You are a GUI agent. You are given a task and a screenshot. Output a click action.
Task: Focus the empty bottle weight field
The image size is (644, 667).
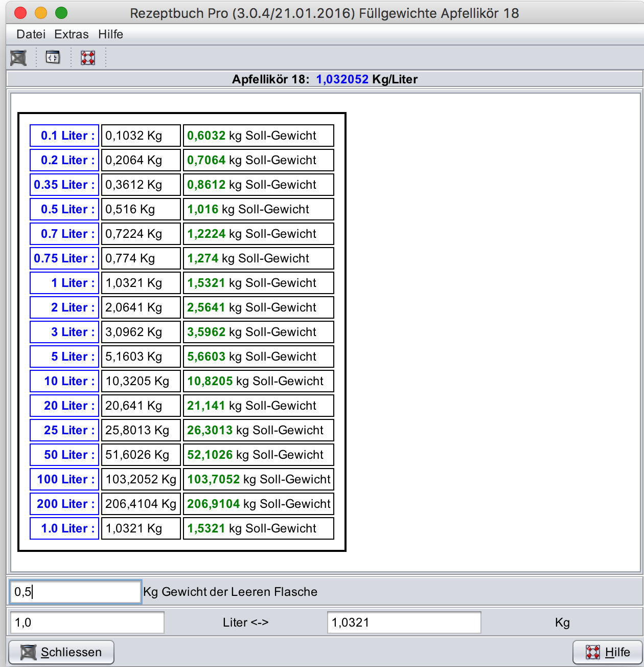click(x=75, y=592)
